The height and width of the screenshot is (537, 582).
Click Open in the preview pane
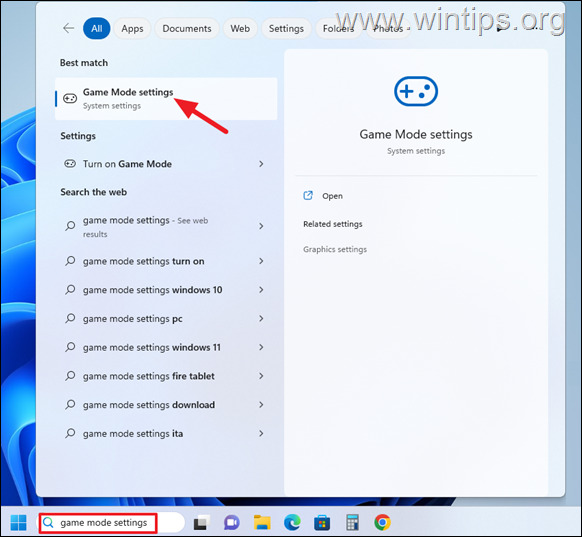tap(332, 196)
